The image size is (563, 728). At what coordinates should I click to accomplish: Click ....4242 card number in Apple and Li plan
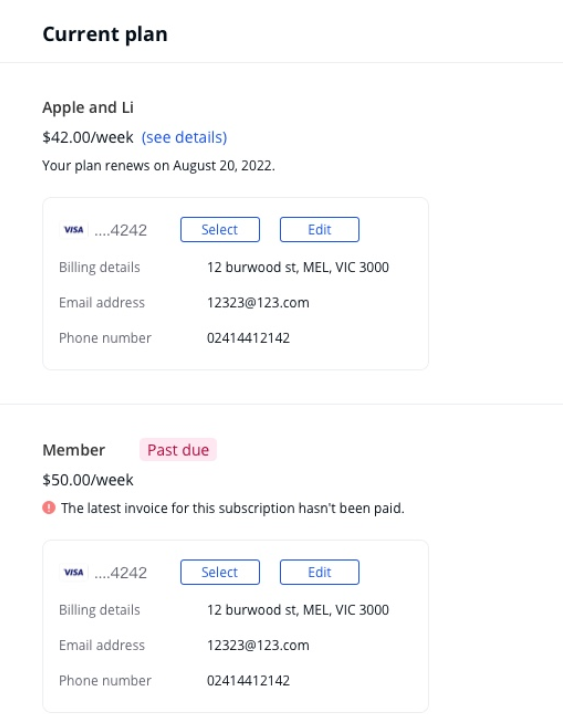121,230
